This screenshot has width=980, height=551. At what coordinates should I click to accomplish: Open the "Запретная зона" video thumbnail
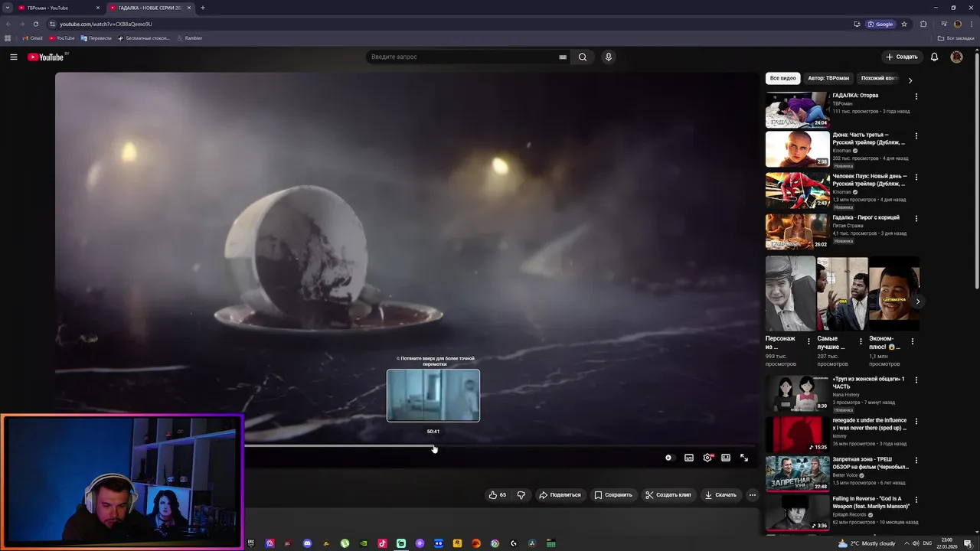click(797, 474)
